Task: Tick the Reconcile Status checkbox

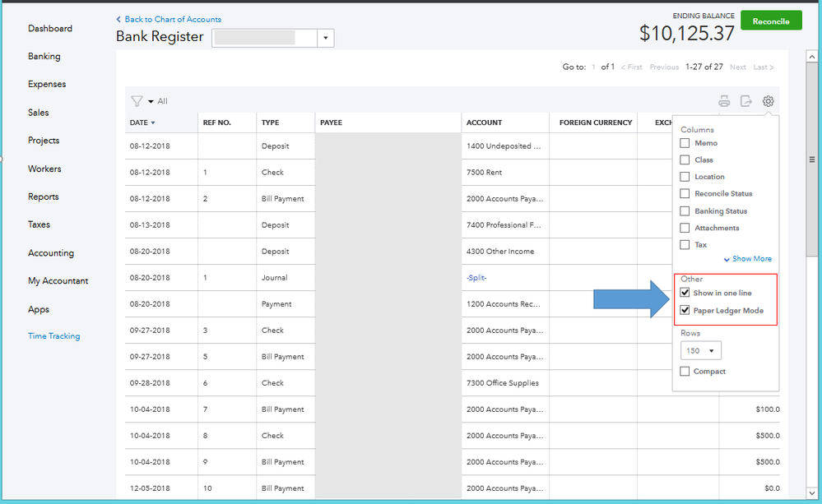Action: 685,193
